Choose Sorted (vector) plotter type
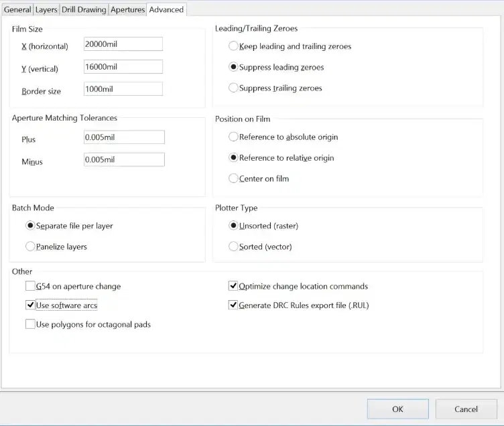504x426 pixels. pos(234,246)
